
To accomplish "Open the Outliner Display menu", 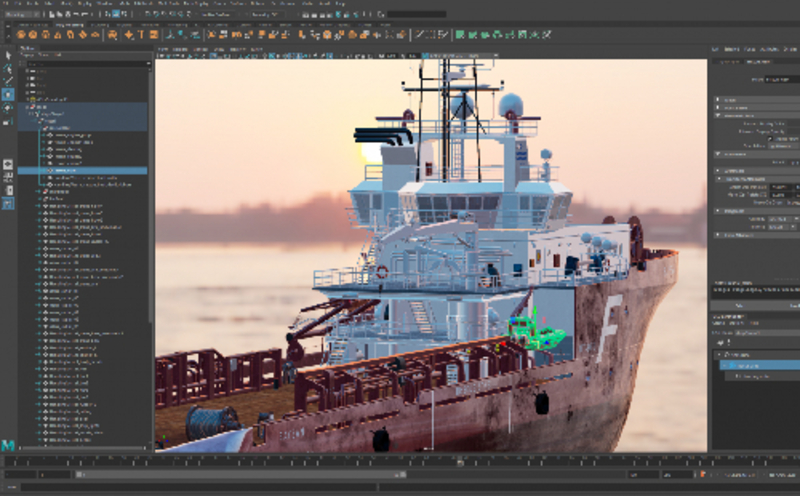I will (27, 55).
